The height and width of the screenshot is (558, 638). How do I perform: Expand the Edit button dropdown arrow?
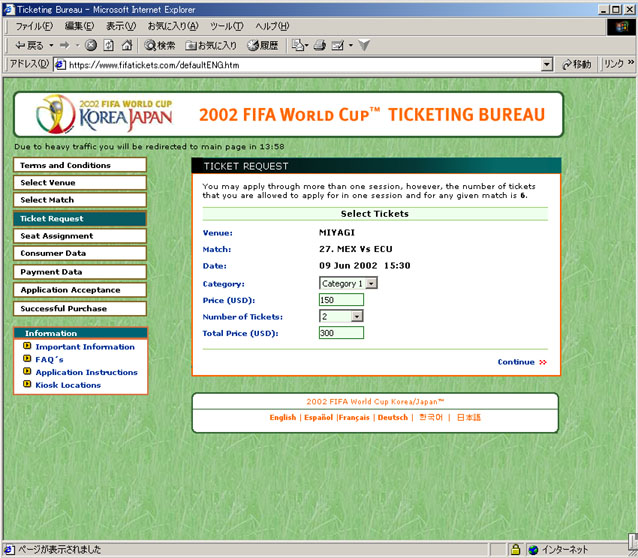point(350,45)
